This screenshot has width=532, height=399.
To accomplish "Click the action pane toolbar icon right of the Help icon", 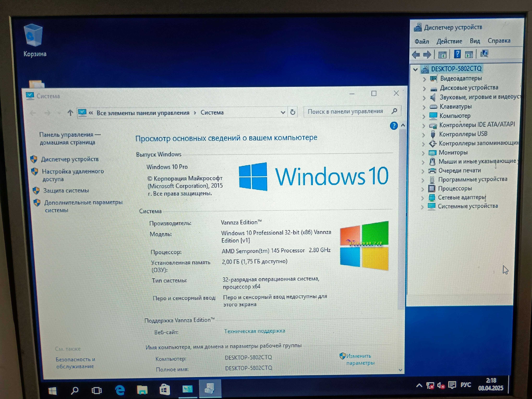I will click(x=469, y=55).
